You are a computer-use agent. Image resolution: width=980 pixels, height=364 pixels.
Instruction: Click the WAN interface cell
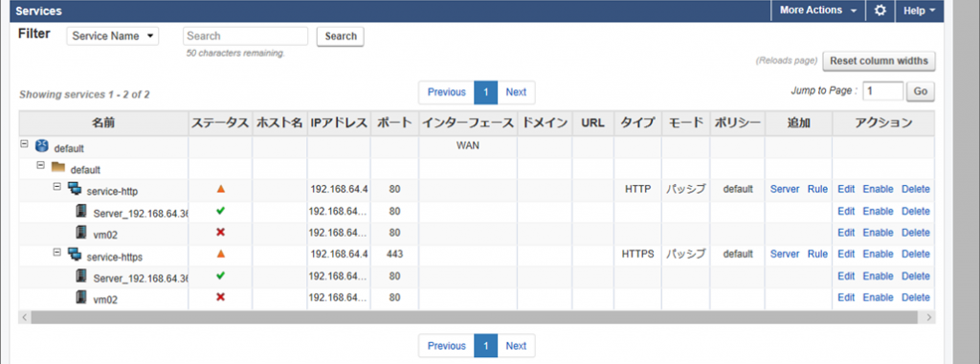click(x=468, y=146)
